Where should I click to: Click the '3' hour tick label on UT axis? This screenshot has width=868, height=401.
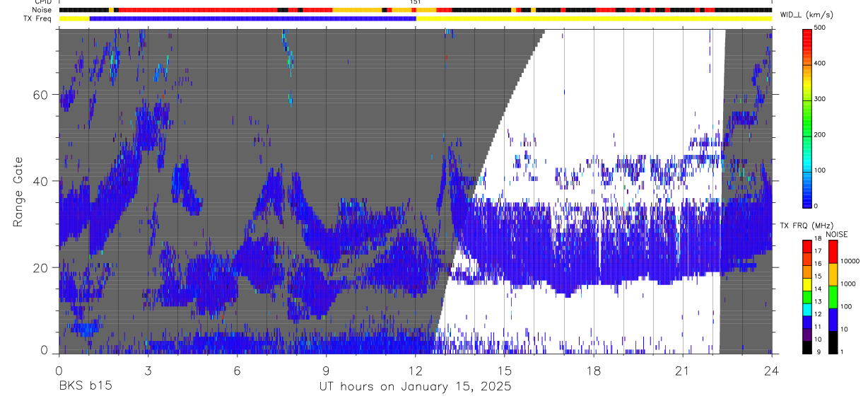click(x=148, y=371)
